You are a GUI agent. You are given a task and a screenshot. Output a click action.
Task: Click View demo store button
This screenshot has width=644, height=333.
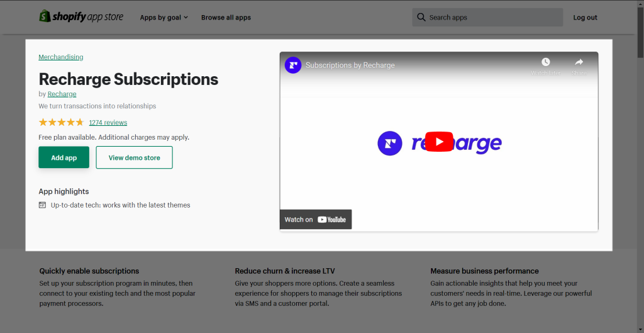135,157
